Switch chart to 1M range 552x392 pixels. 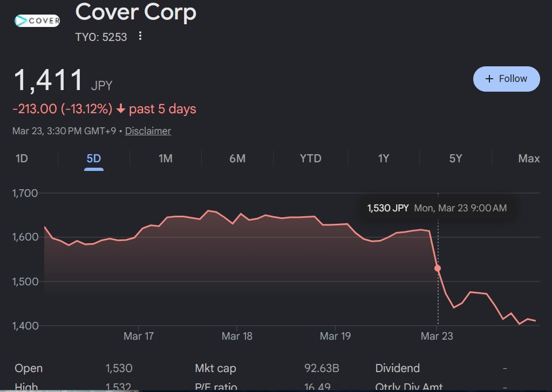coord(166,159)
